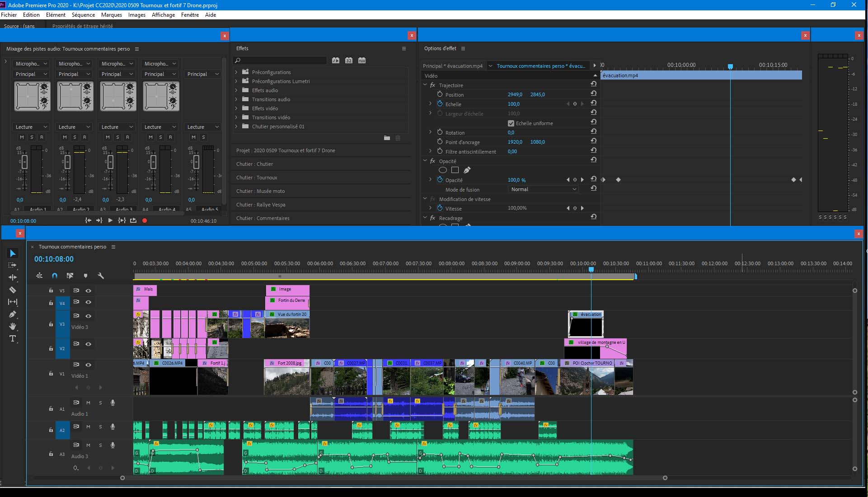Screen dimensions: 868x497
Task: Toggle lock on track V2
Action: (x=51, y=349)
